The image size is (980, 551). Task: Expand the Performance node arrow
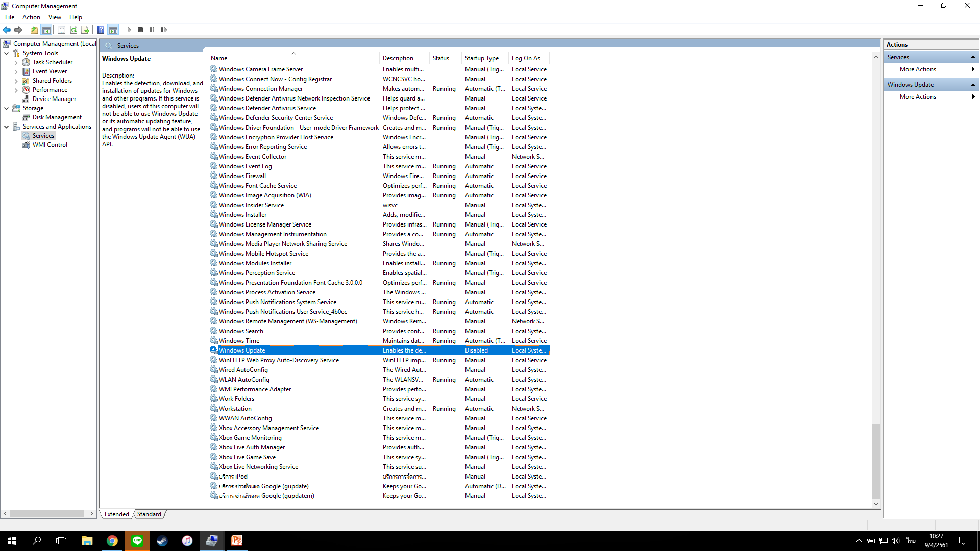point(16,90)
